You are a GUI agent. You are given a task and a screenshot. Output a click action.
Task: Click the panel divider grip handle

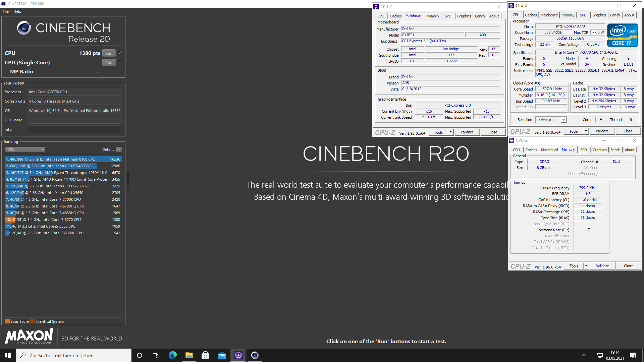tap(128, 181)
